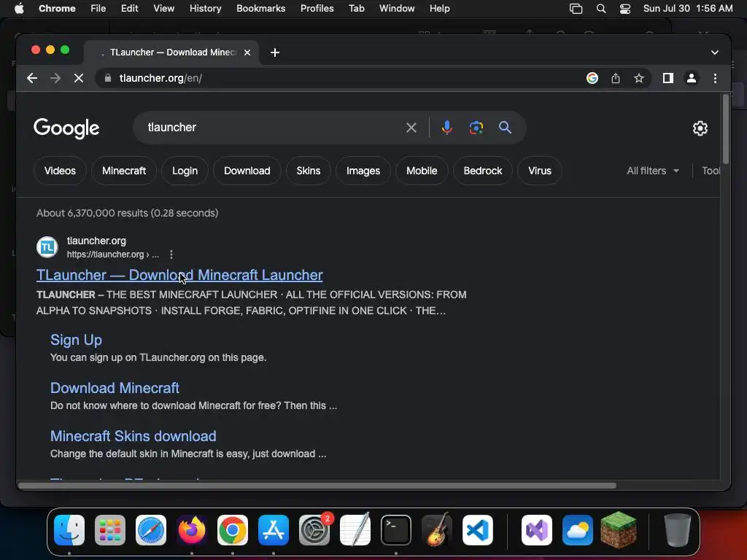Open TLauncher — Download Minecraft Launcher link
This screenshot has width=747, height=560.
(x=179, y=275)
